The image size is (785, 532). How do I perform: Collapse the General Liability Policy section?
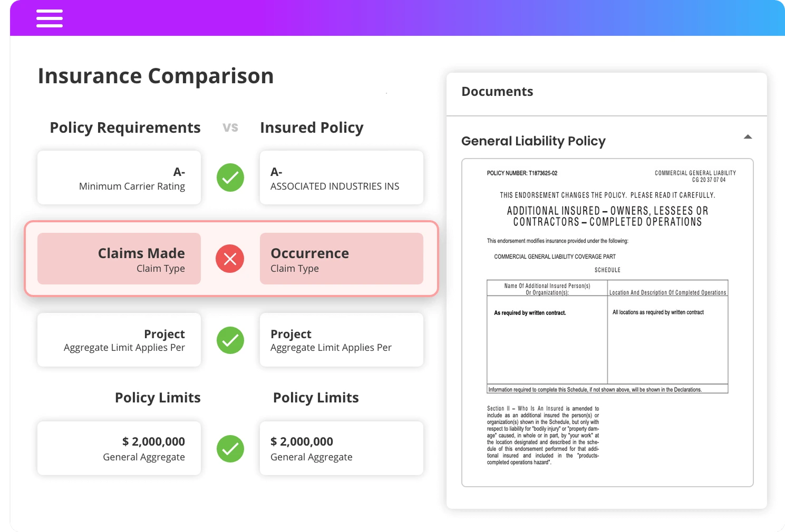(748, 137)
